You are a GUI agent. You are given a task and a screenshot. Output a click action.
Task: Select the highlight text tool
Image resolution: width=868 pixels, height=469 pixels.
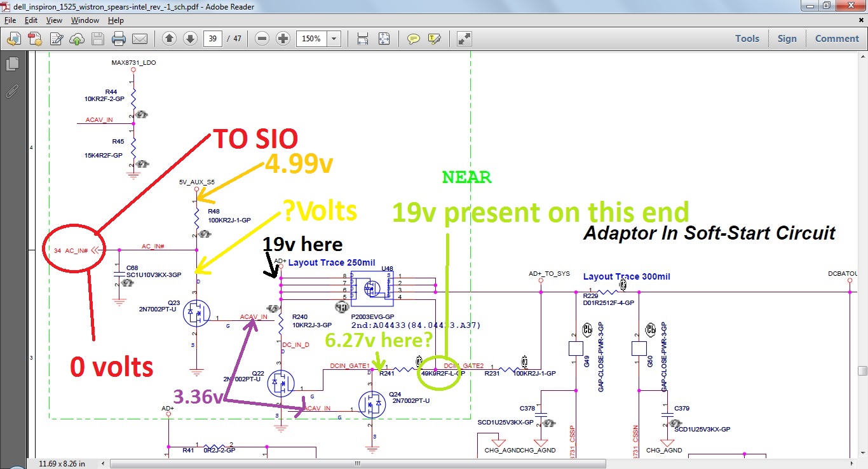[435, 39]
